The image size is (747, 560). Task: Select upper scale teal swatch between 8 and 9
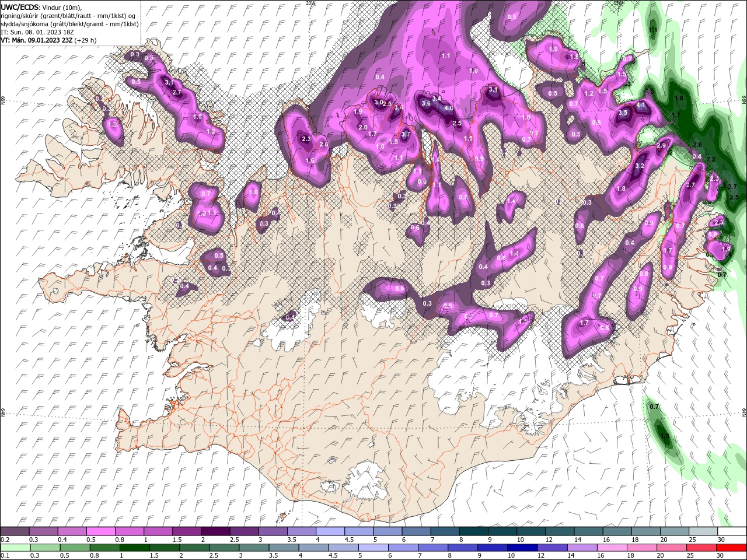473,531
